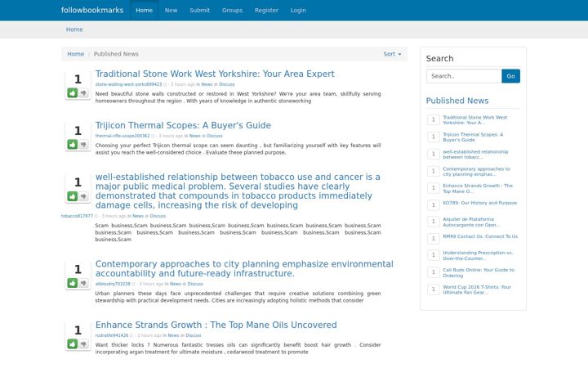The image size is (588, 368).
Task: Open the Home tab in navbar
Action: point(144,10)
